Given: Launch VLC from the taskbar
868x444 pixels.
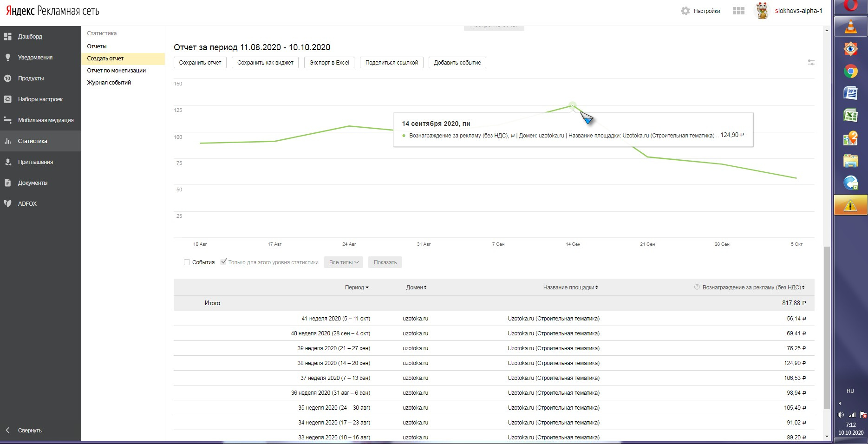Looking at the screenshot, I should [x=850, y=27].
